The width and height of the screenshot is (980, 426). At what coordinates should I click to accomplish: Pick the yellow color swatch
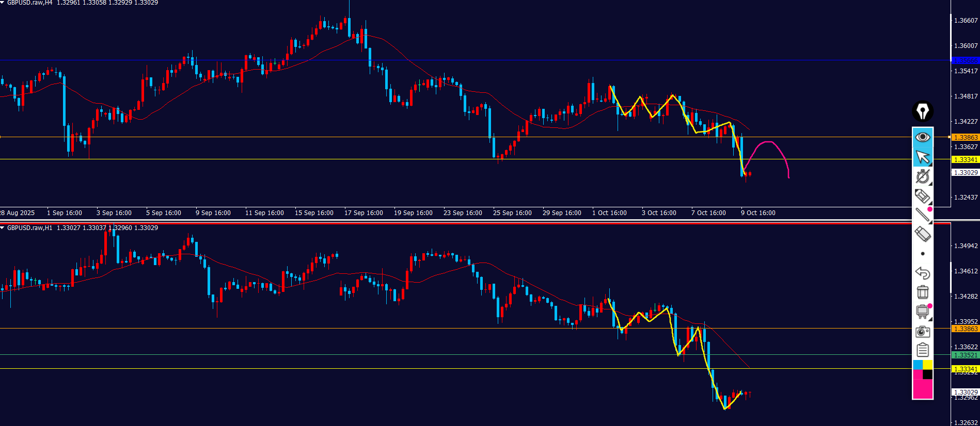(x=928, y=365)
